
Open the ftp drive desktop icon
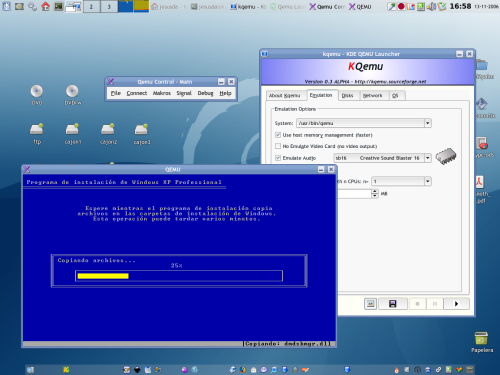pos(37,129)
